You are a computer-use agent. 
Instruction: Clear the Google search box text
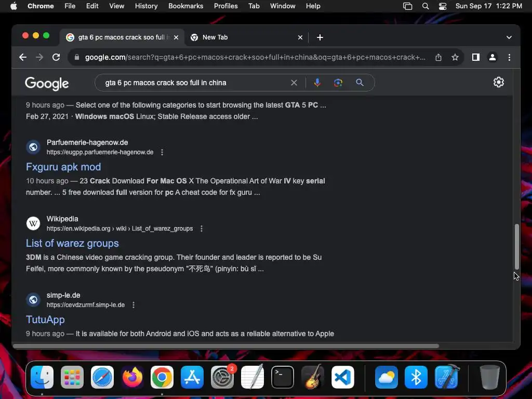pos(294,83)
